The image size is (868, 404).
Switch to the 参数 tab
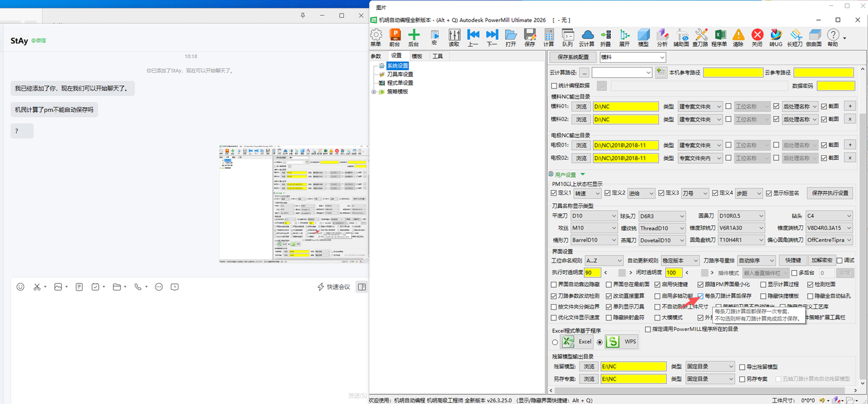376,56
